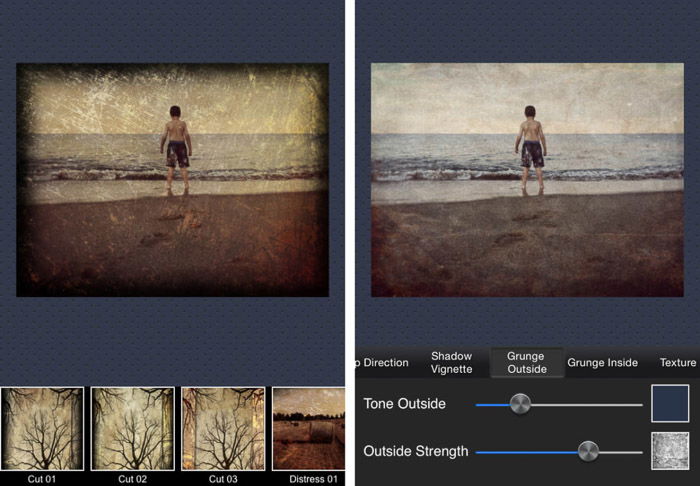The width and height of the screenshot is (700, 486).
Task: Open the partially visible Direction tab
Action: pos(382,362)
